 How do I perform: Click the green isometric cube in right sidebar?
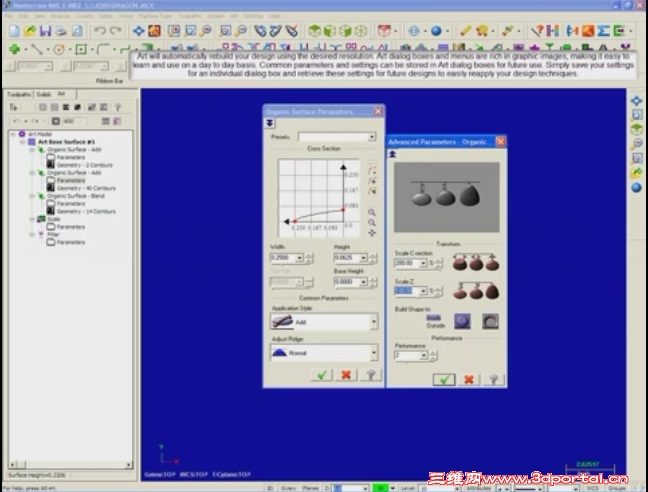(x=636, y=129)
